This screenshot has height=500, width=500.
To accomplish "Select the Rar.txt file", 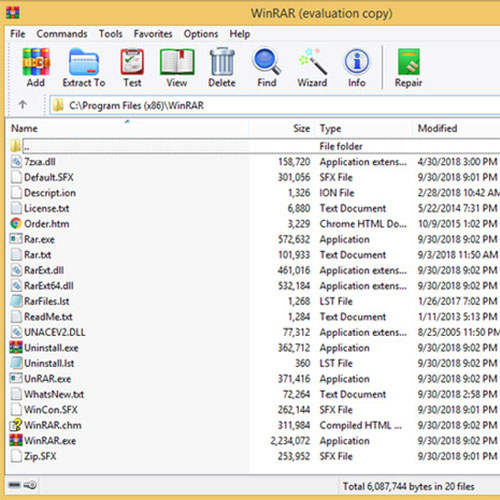I will [38, 255].
